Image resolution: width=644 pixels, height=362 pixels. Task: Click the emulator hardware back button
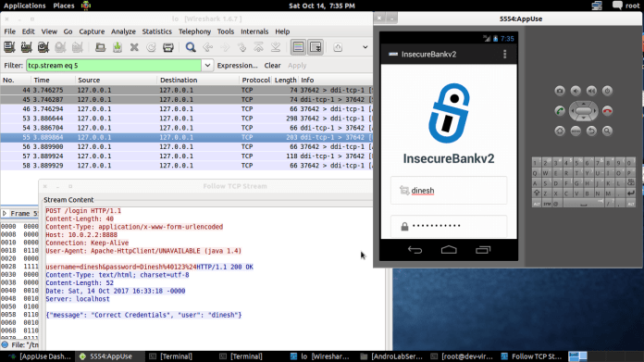tap(591, 131)
